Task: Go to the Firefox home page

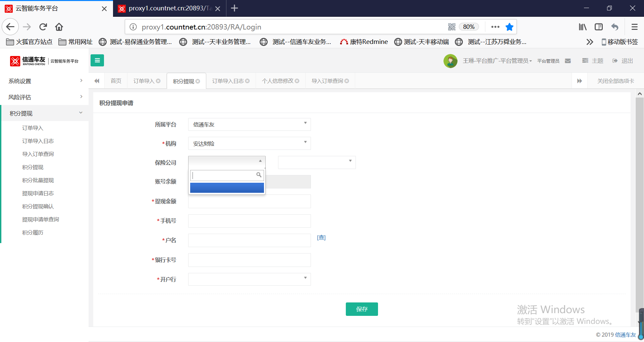Action: pos(59,27)
